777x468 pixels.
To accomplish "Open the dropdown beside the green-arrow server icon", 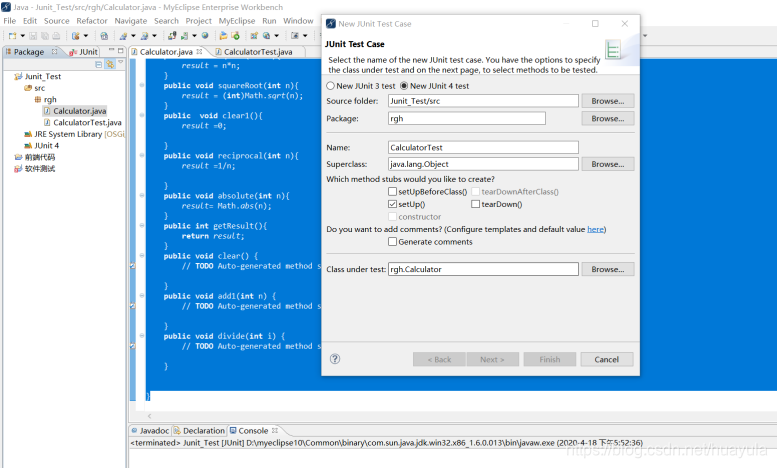I will pos(194,36).
